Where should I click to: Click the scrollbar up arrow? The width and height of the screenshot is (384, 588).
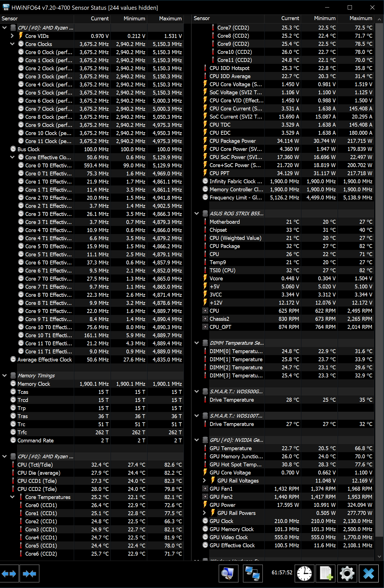[379, 20]
